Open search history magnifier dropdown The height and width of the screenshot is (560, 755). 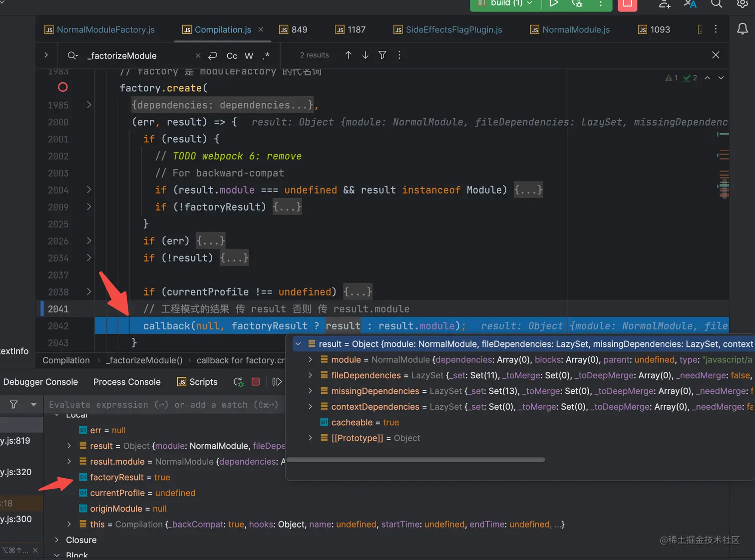click(73, 55)
